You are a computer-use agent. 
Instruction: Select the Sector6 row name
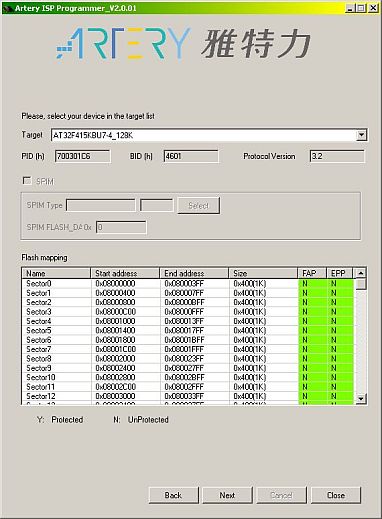[39, 340]
